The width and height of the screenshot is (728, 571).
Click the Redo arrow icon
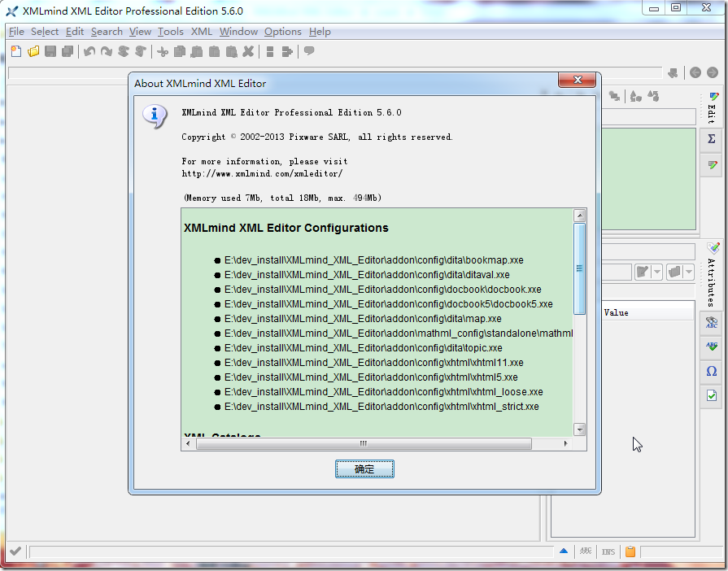coord(107,51)
